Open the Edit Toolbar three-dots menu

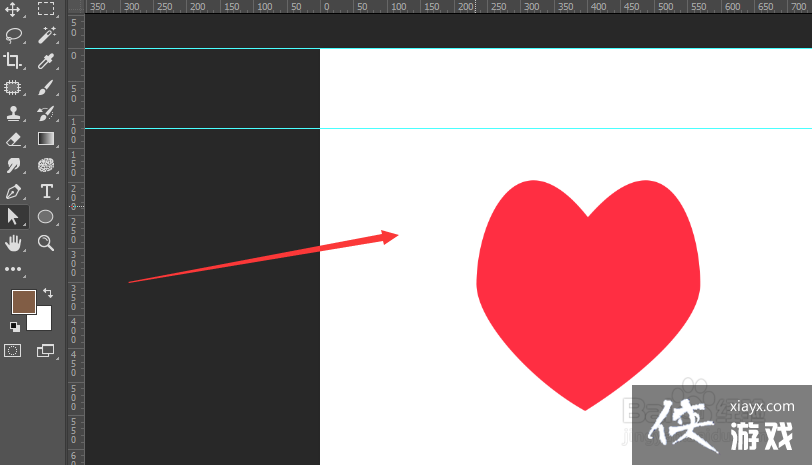tap(13, 269)
